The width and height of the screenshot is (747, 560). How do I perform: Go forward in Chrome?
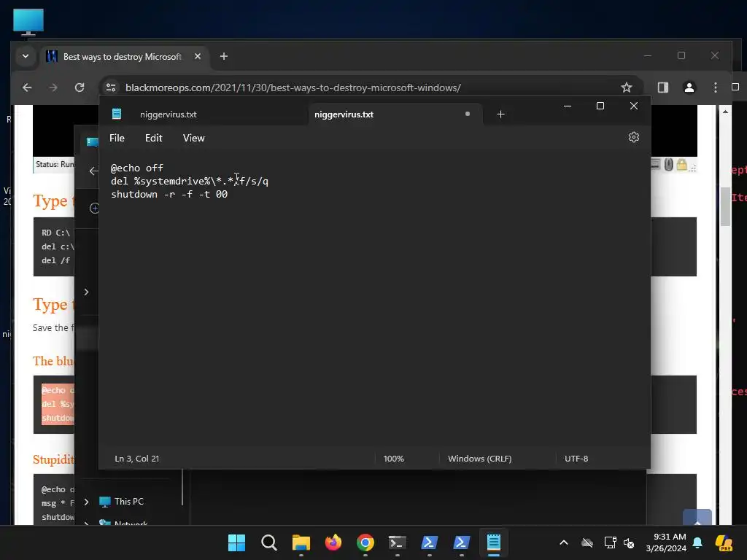(53, 87)
